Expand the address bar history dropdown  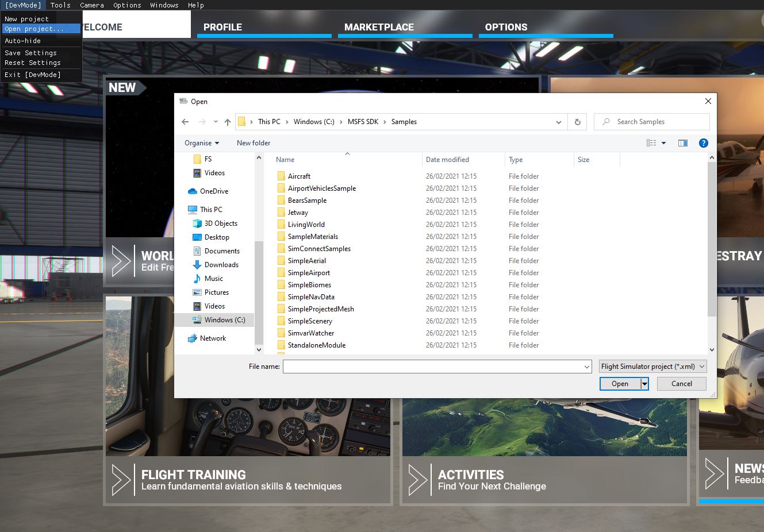tap(558, 122)
